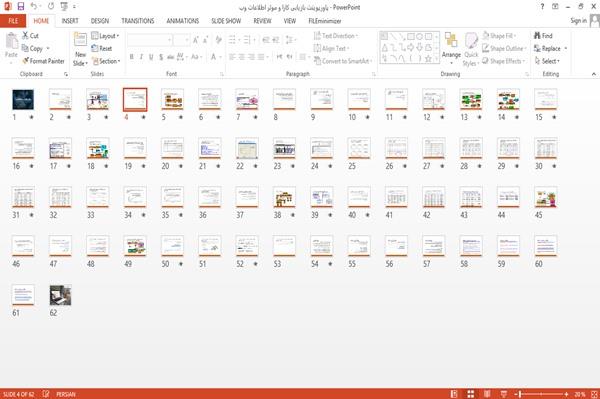Switch to the DESIGN tab
The width and height of the screenshot is (600, 399).
[100, 21]
